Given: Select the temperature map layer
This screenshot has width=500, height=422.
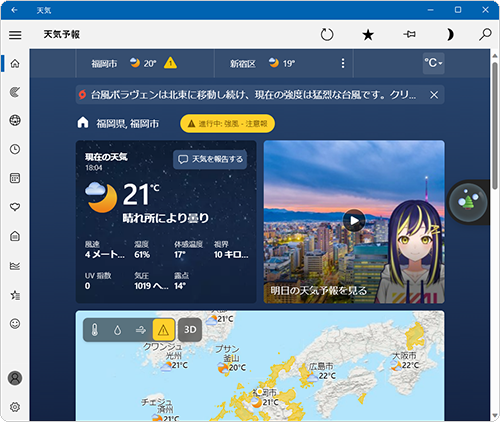Looking at the screenshot, I should (x=95, y=330).
